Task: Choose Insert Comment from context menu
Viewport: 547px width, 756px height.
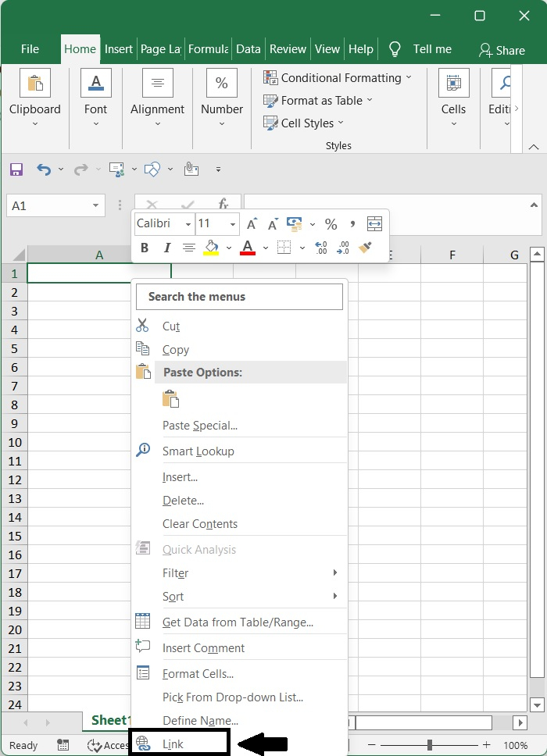Action: tap(241, 647)
